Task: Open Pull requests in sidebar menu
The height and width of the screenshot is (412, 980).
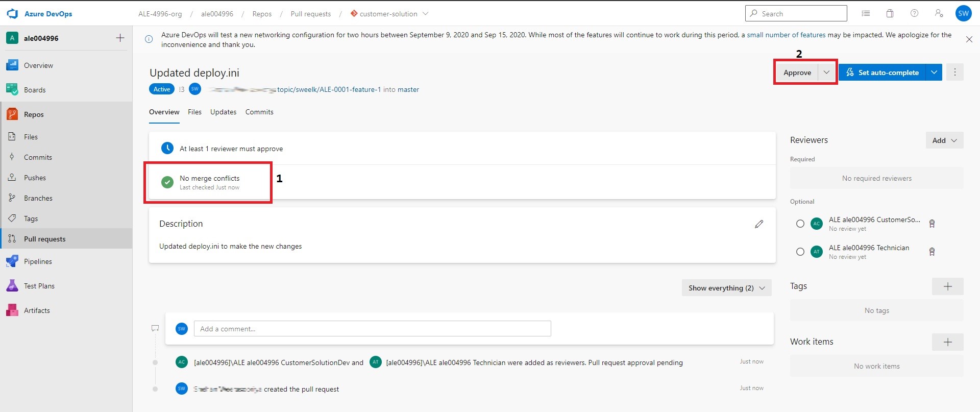Action: 66,238
